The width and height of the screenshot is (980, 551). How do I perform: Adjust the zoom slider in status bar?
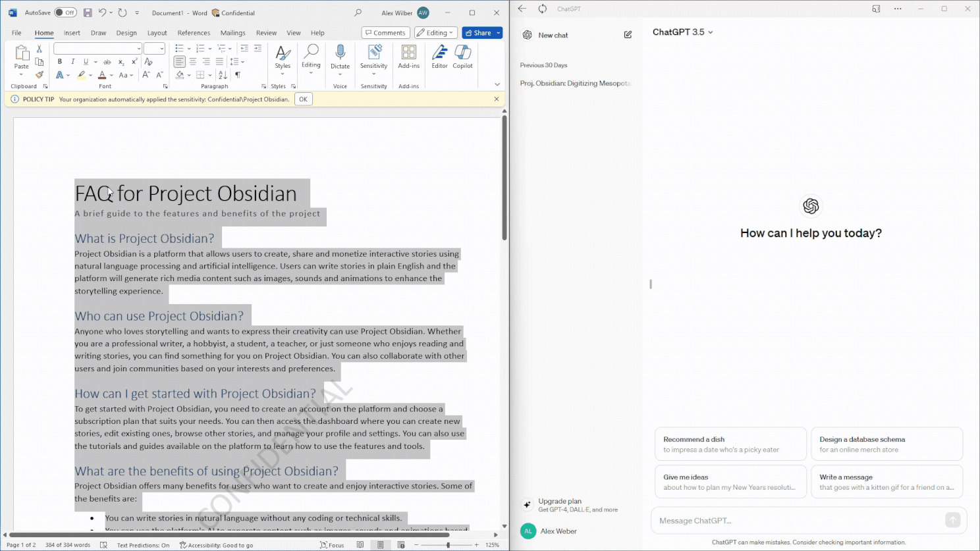click(x=448, y=545)
